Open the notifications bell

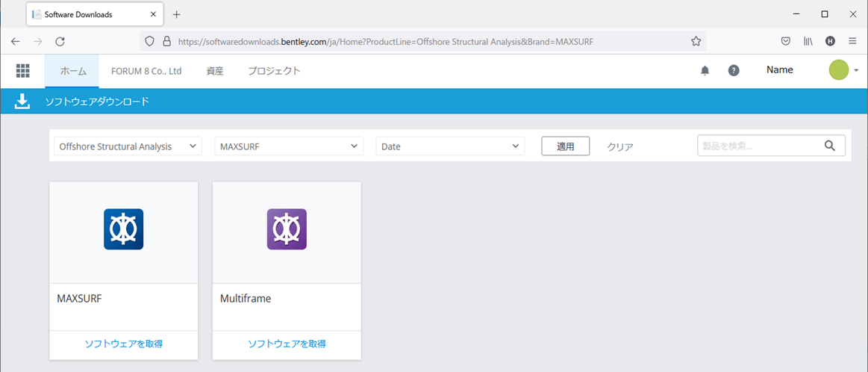(705, 70)
